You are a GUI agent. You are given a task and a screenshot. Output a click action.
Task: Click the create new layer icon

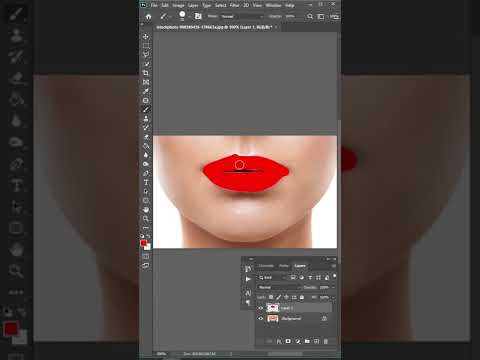316,341
